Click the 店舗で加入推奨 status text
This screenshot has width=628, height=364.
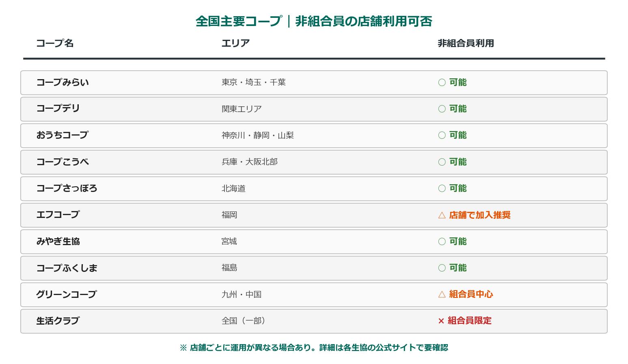[x=480, y=215]
